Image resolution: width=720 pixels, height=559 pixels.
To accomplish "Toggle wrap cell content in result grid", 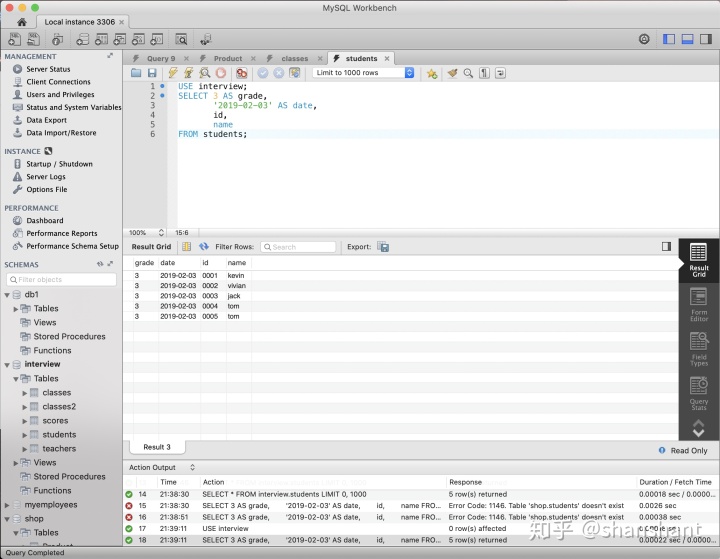I will [186, 247].
